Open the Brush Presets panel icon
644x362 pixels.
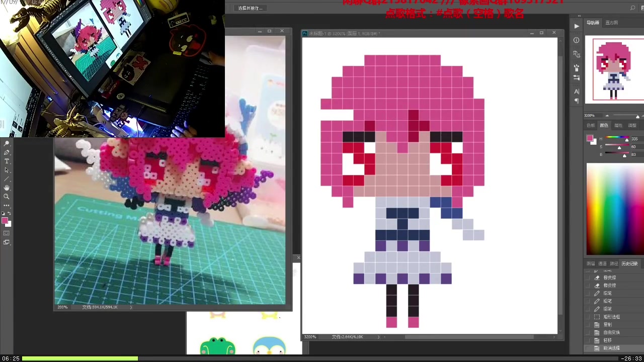coord(577,67)
